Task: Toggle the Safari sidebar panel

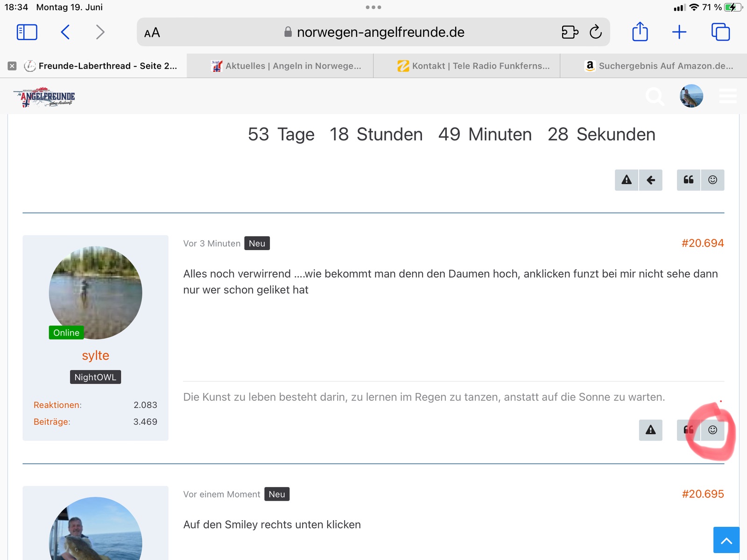Action: (27, 32)
